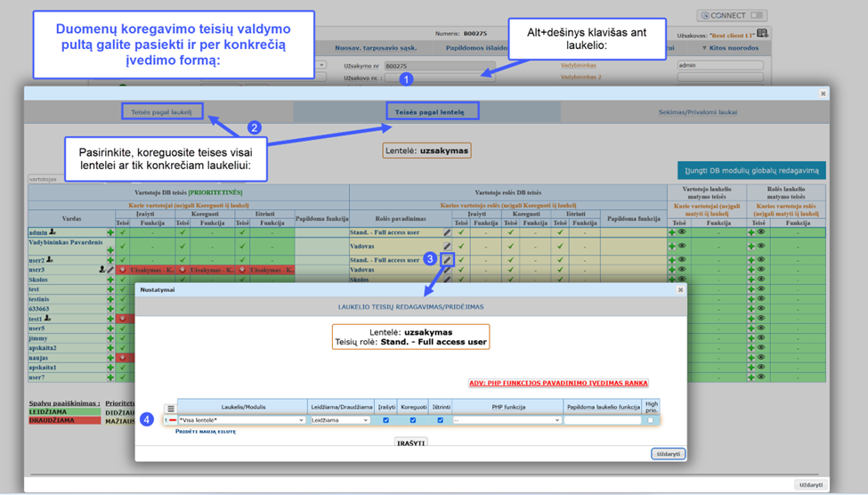Open Papildomos išlaidos tab
This screenshot has width=868, height=495.
(x=476, y=48)
